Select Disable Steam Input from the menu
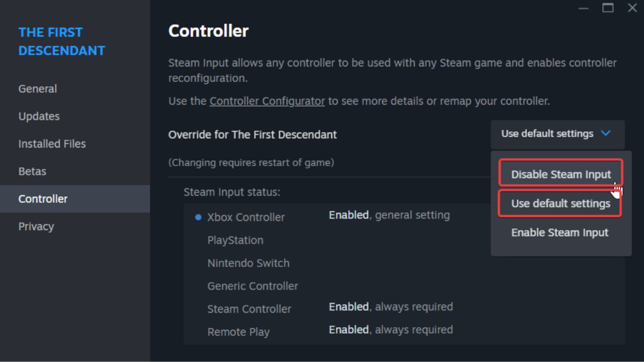The height and width of the screenshot is (362, 644). (x=560, y=174)
